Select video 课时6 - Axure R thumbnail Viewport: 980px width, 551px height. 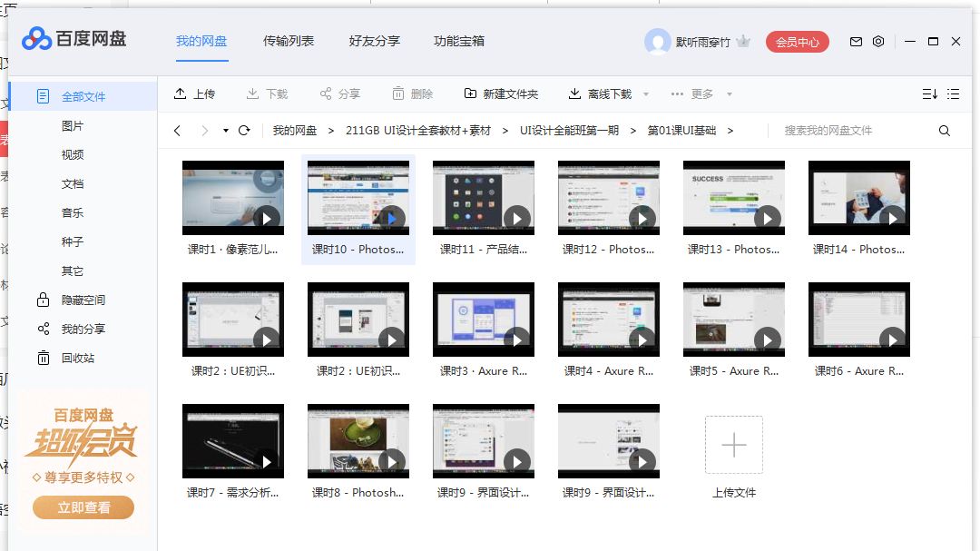pos(859,320)
